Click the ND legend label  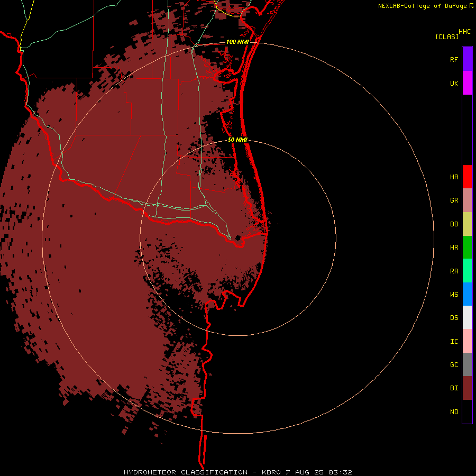click(x=454, y=412)
